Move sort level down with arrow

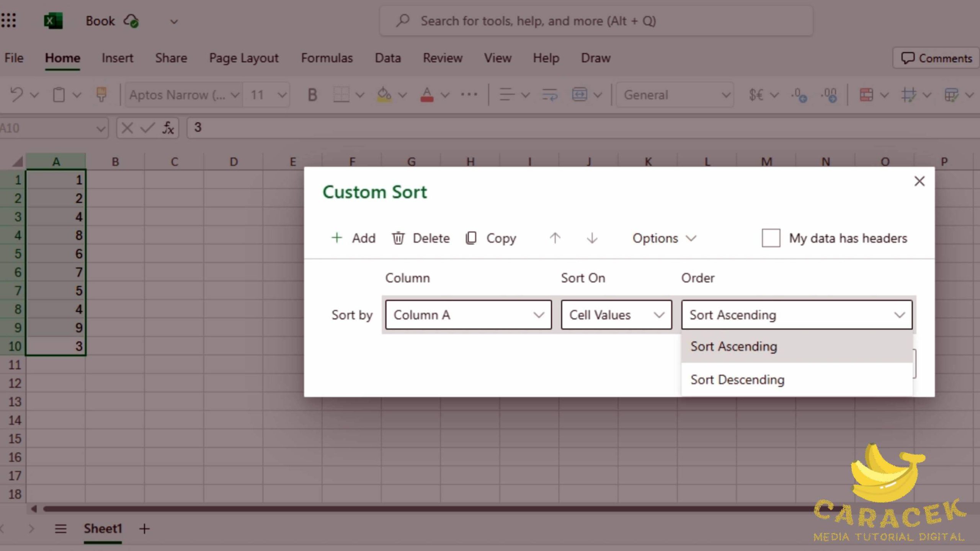coord(592,238)
